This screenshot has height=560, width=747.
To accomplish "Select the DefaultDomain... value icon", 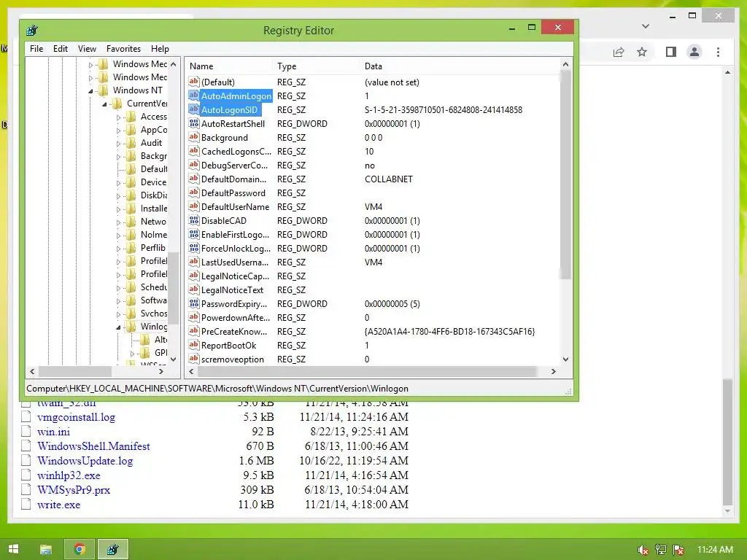I will 193,179.
